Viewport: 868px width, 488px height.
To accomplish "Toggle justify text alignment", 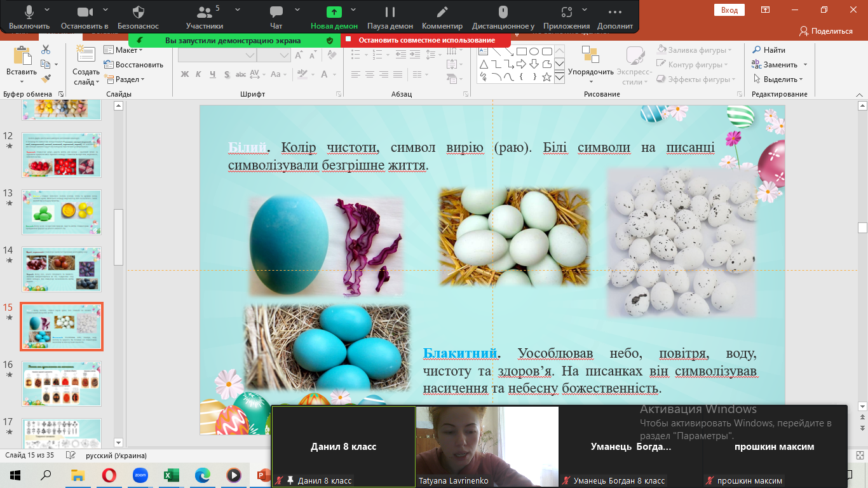I will tap(397, 74).
